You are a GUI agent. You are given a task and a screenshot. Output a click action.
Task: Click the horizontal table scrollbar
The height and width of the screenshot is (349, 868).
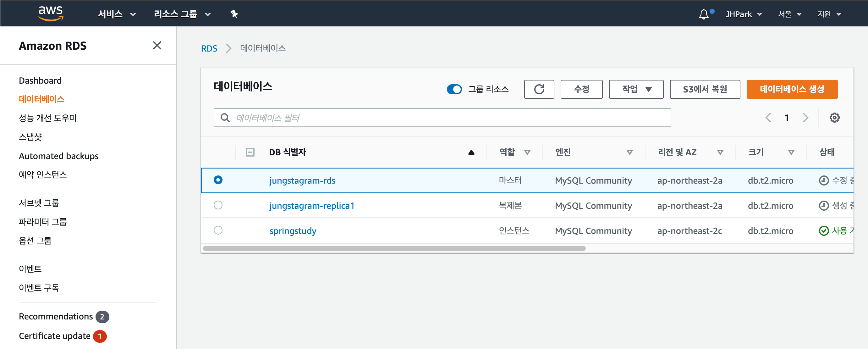(394, 248)
